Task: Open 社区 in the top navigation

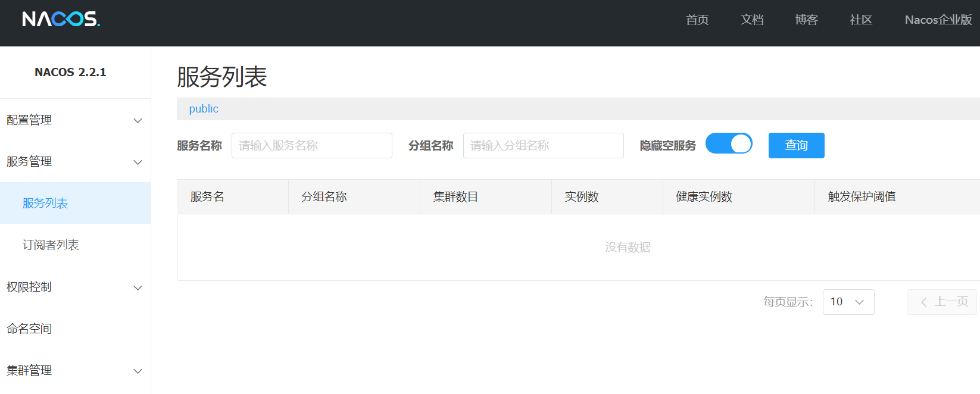Action: click(861, 20)
